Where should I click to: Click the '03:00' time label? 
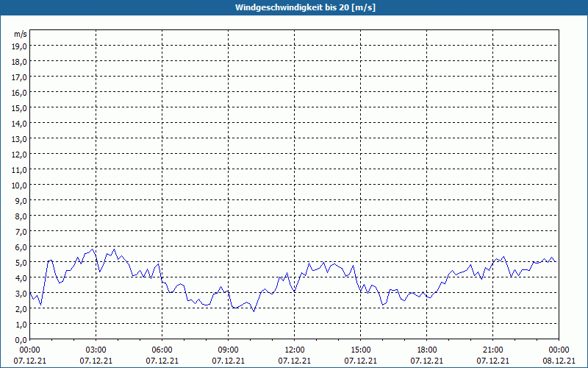pos(96,350)
